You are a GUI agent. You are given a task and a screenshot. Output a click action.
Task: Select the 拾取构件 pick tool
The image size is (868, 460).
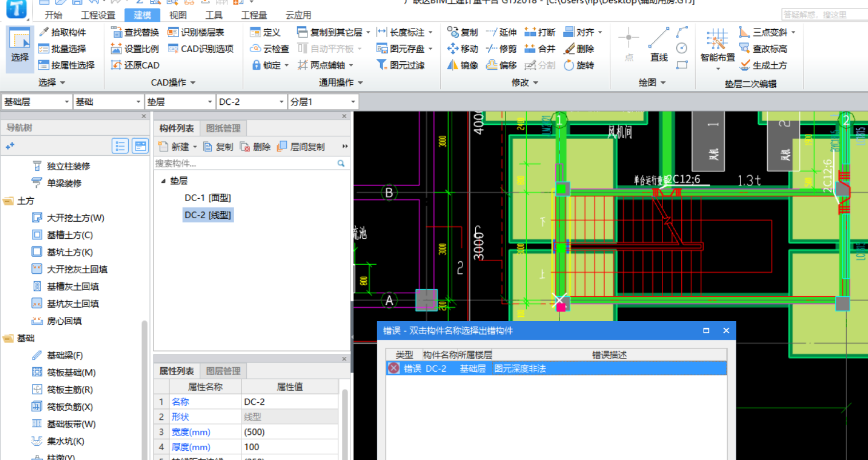click(62, 33)
